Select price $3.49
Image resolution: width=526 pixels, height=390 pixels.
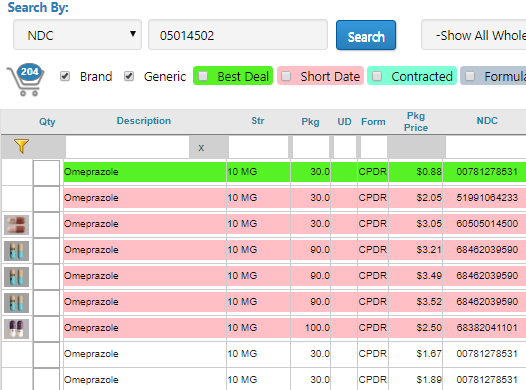click(429, 275)
